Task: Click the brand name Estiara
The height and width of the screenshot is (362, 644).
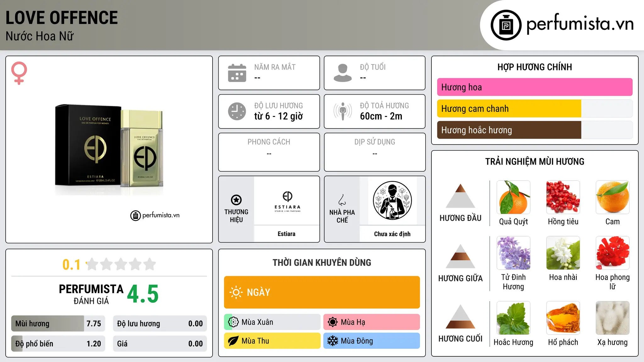Action: click(x=286, y=234)
